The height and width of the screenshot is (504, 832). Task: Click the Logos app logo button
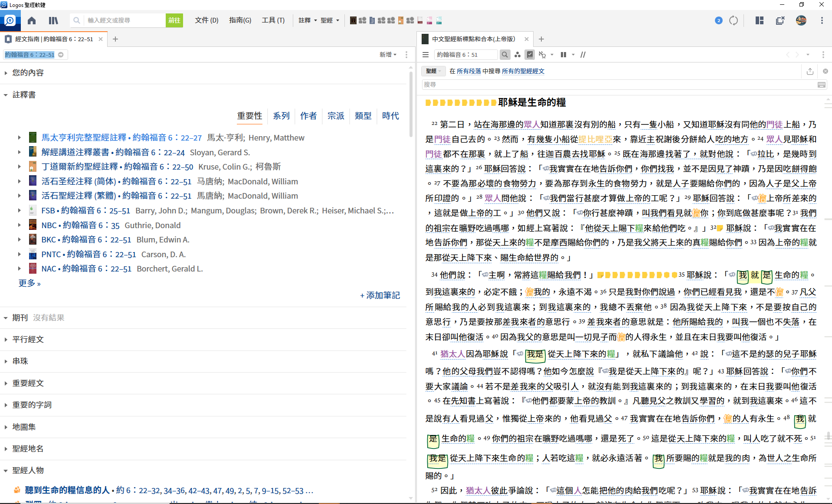[10, 20]
